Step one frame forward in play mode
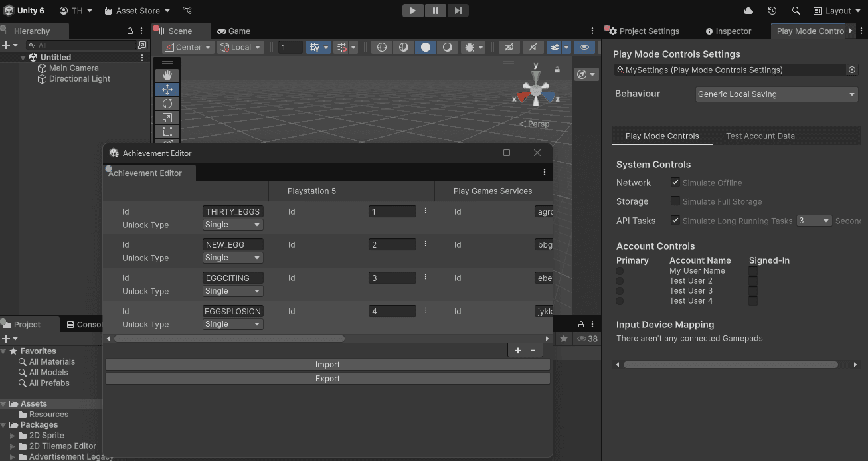 (x=456, y=11)
